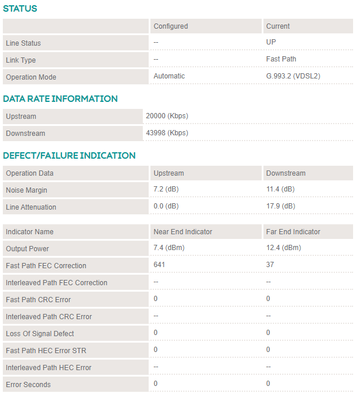Click the DATA RATE INFORMATION heading
The height and width of the screenshot is (400, 360).
tap(60, 99)
